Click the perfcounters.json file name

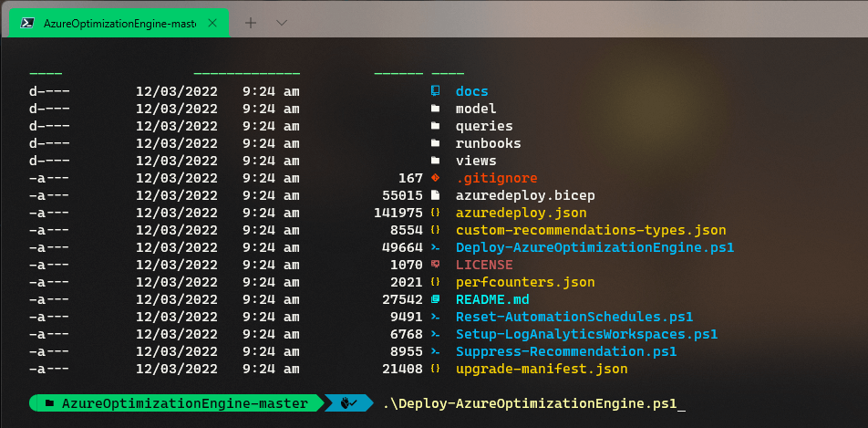525,282
